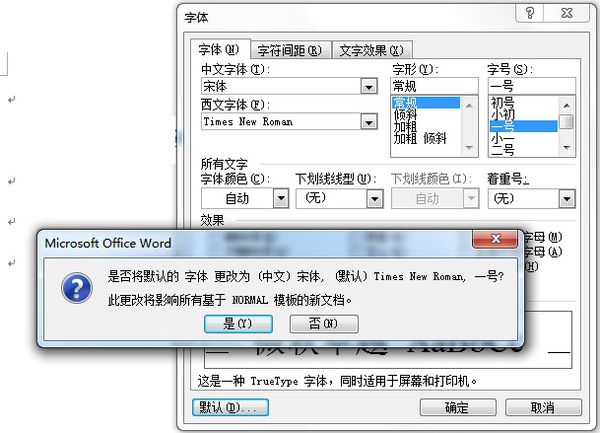This screenshot has width=600, height=433.
Task: Click scroll down arrow in 字号 list
Action: 567,148
